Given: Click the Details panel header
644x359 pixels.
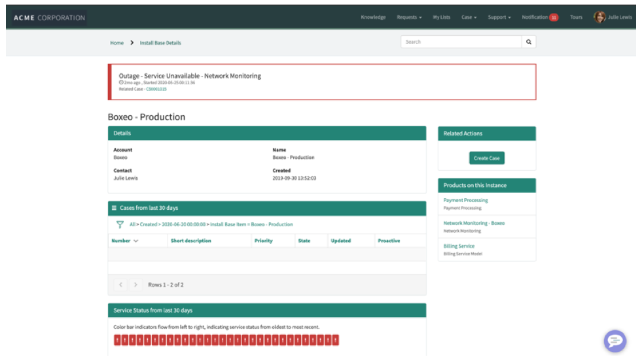Looking at the screenshot, I should (267, 133).
